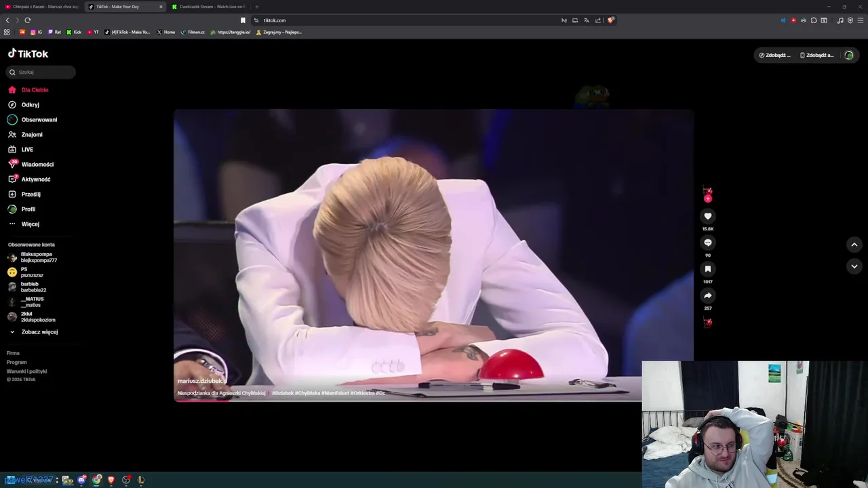Screen dimensions: 868x488
Task: Open comments with the speech bubble icon
Action: click(708, 243)
